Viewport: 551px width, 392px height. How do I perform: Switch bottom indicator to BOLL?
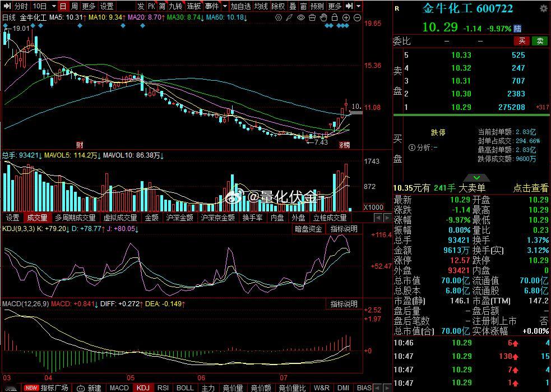point(185,388)
